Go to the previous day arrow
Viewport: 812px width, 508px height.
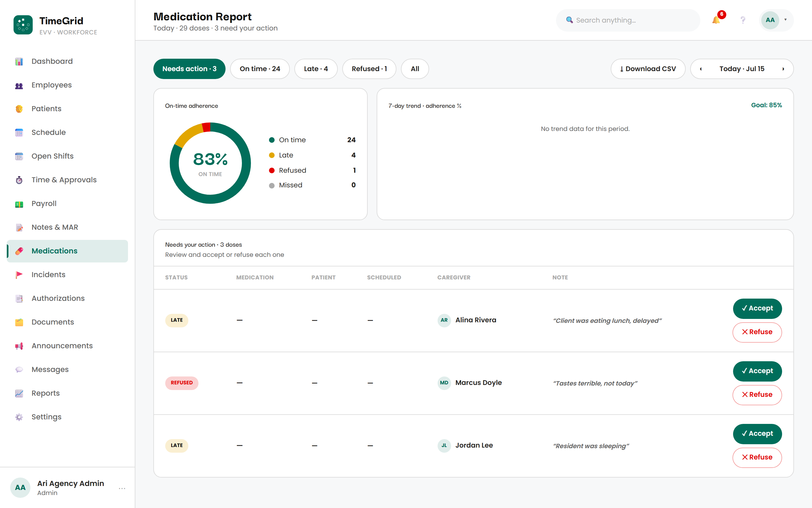701,69
